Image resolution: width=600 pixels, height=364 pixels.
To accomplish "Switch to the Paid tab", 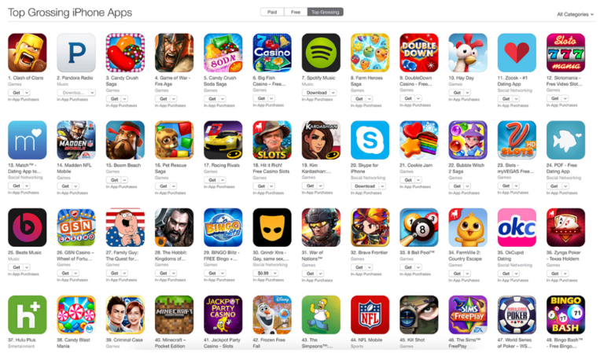I will pyautogui.click(x=272, y=13).
